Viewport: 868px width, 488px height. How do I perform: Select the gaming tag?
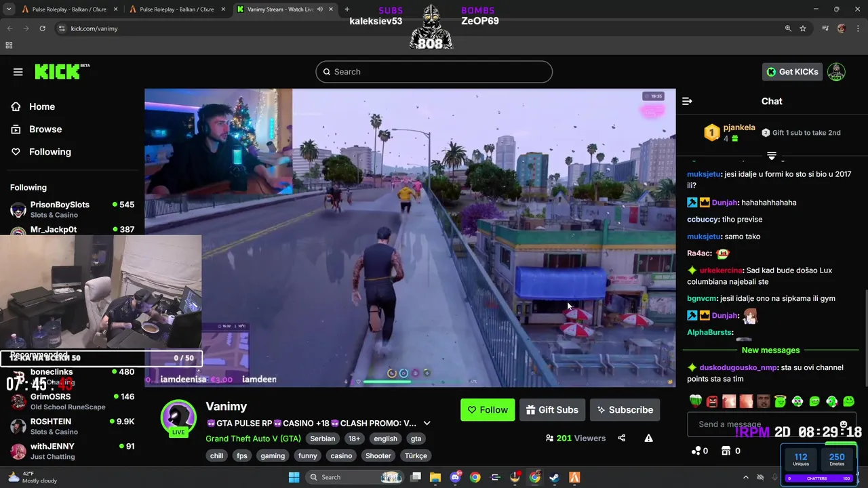coord(273,455)
